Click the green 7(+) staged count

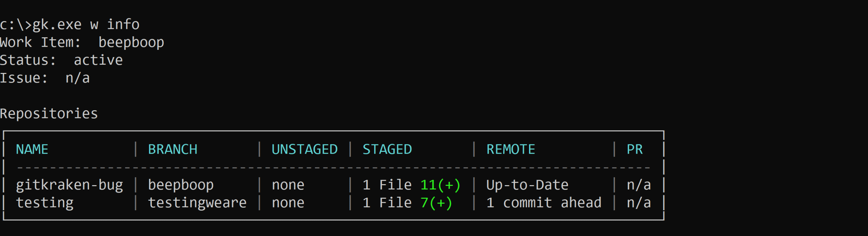coord(436,203)
